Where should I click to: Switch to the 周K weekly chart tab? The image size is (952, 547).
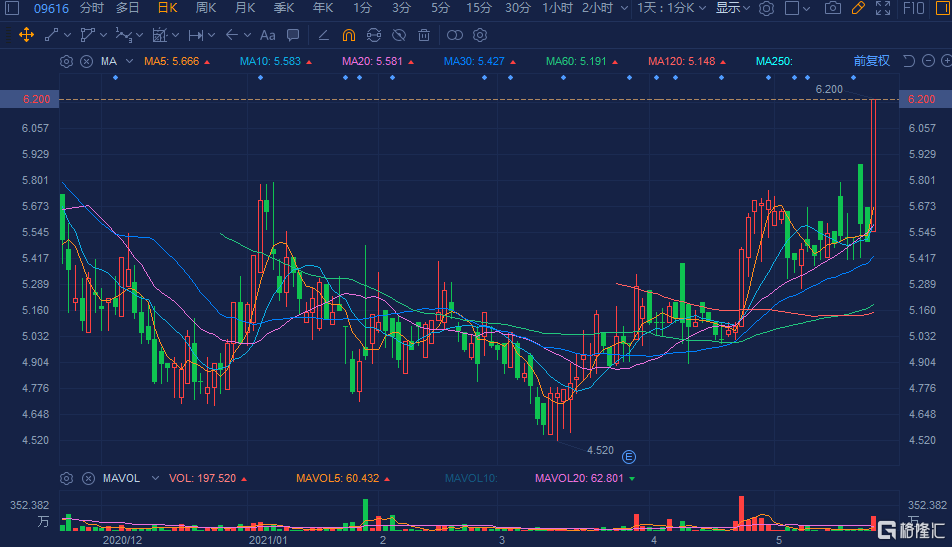pos(206,8)
